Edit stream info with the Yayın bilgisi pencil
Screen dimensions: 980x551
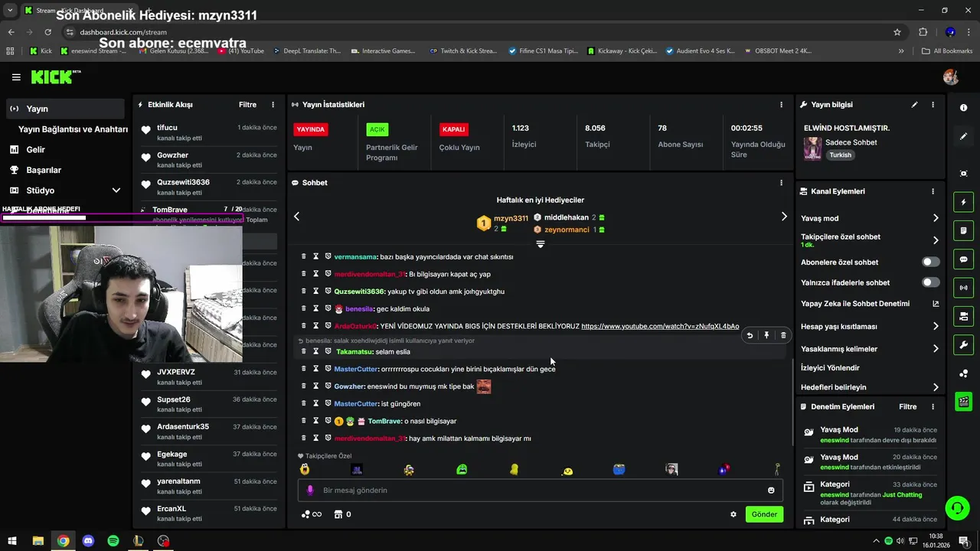coord(914,105)
